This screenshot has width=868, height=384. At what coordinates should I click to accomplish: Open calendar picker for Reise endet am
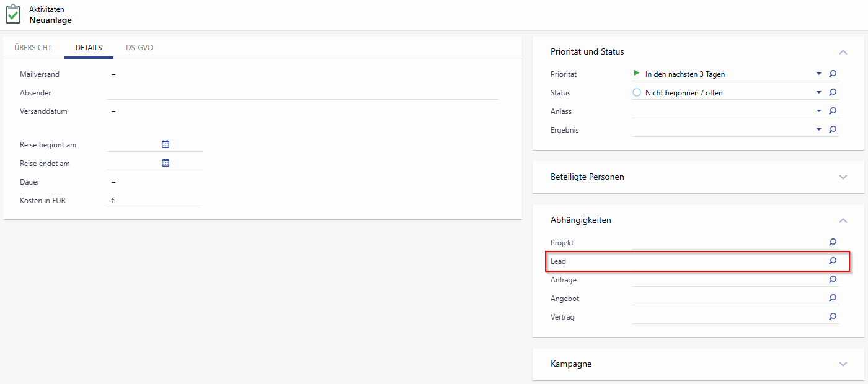coord(166,163)
